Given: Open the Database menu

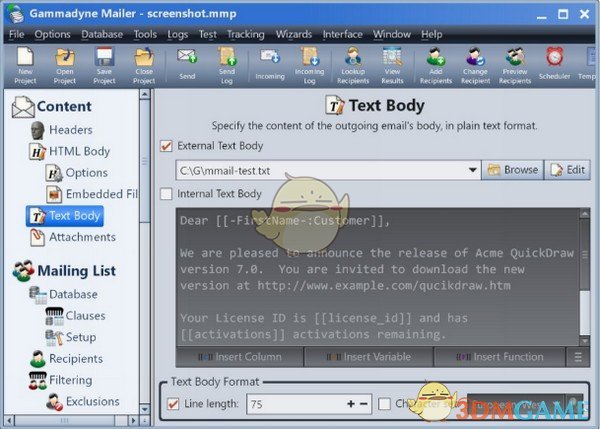Looking at the screenshot, I should click(102, 34).
